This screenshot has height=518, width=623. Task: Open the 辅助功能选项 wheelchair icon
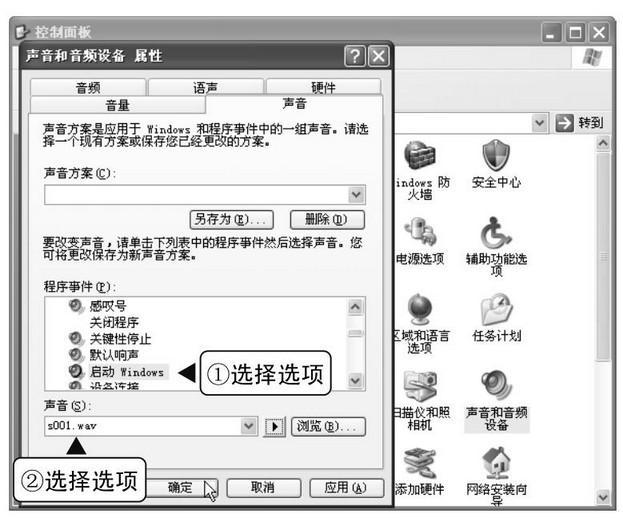pos(495,232)
